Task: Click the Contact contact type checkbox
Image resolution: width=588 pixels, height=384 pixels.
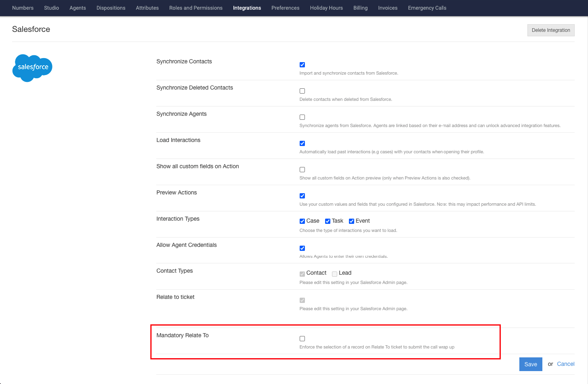Action: coord(302,274)
